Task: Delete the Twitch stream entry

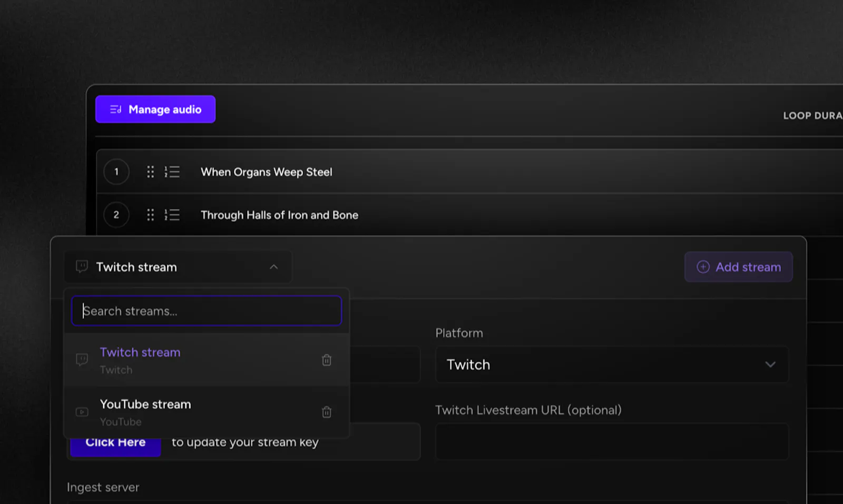Action: pos(327,360)
